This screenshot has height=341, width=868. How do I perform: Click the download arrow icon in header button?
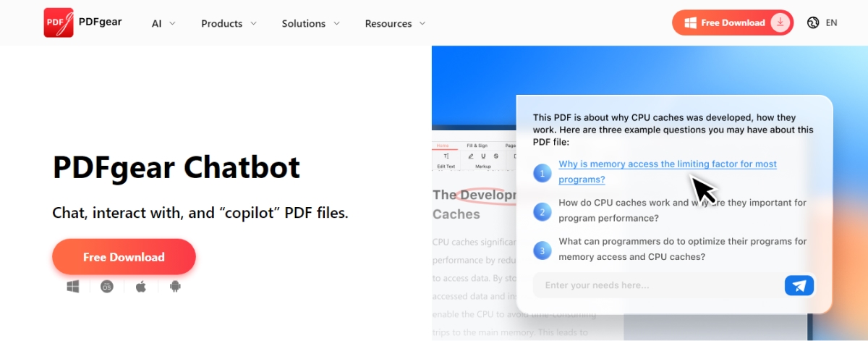click(x=780, y=22)
